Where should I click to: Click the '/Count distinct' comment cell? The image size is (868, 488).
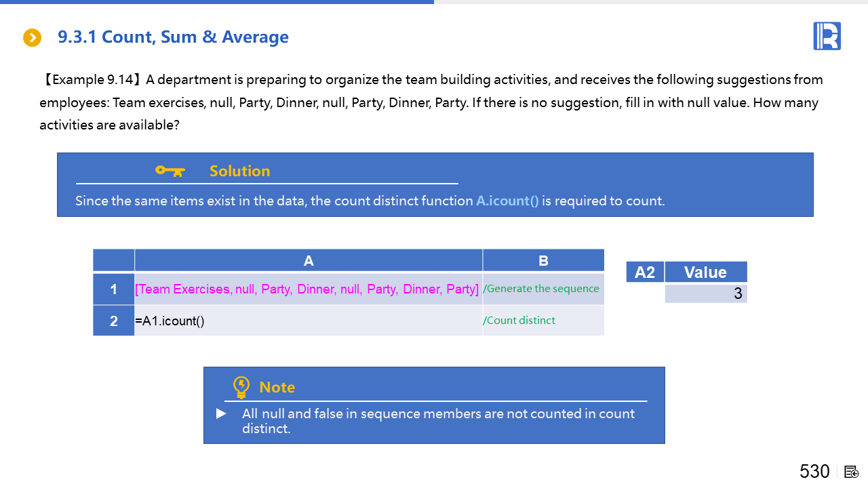point(542,321)
